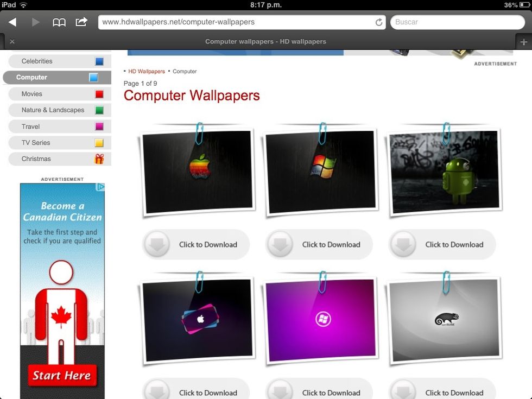Tap the share/action icon in the toolbar
Screen dimensions: 532x399
pyautogui.click(x=80, y=22)
